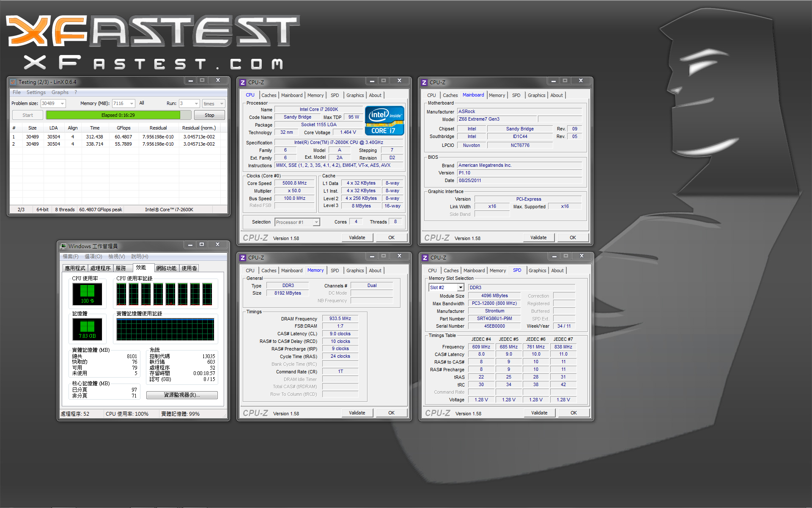Screen dimensions: 812x508
Task: Click the LinX Elapsed progress bar
Action: (x=118, y=115)
